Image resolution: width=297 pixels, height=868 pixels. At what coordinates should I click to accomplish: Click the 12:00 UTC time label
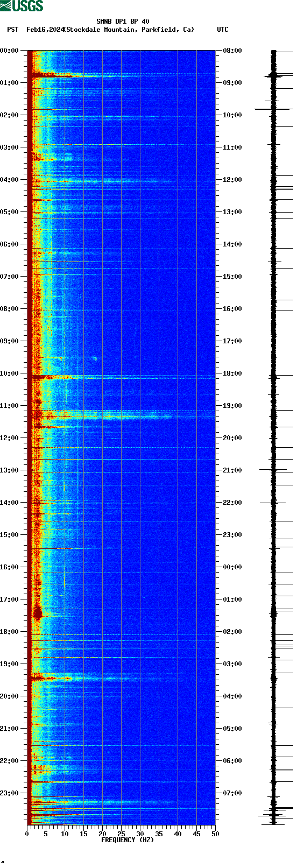(x=232, y=180)
